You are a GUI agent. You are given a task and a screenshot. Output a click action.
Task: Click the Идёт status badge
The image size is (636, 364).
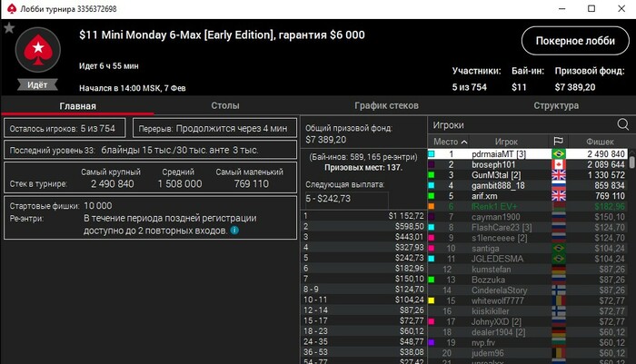(x=37, y=84)
